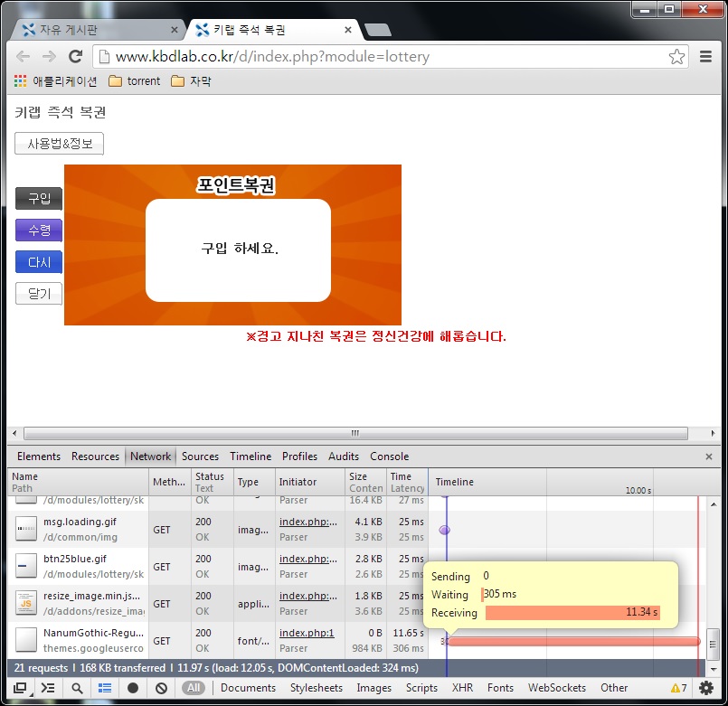Click the 구입 purchase button

click(38, 199)
